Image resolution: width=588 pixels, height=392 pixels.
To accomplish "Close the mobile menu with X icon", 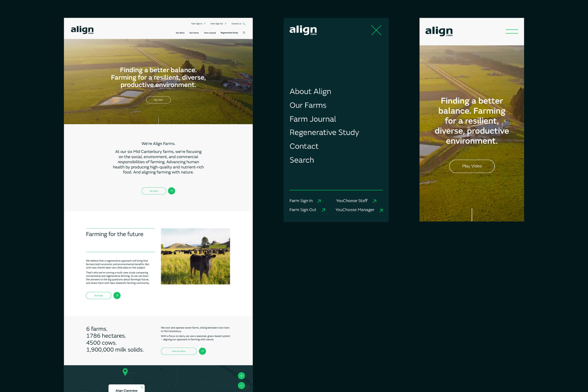I will [376, 30].
